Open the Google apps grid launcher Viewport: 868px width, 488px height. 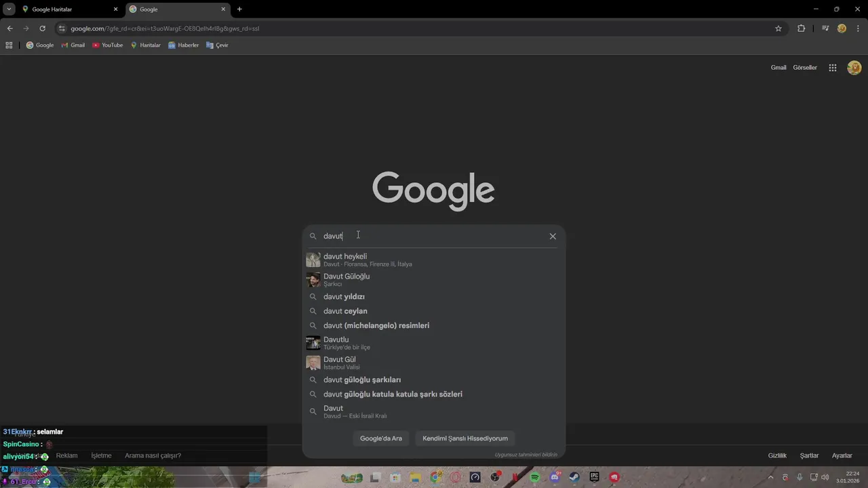(833, 68)
